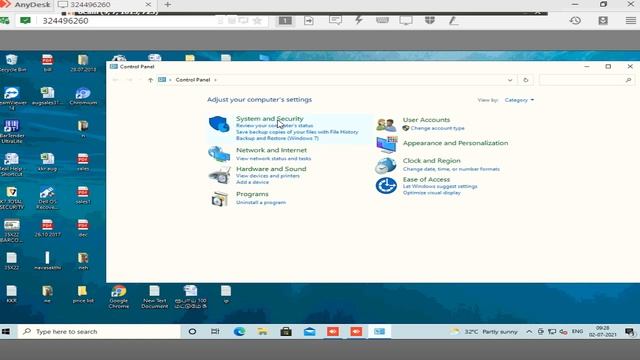Open User Accounts category
This screenshot has height=360, width=640.
[x=426, y=120]
